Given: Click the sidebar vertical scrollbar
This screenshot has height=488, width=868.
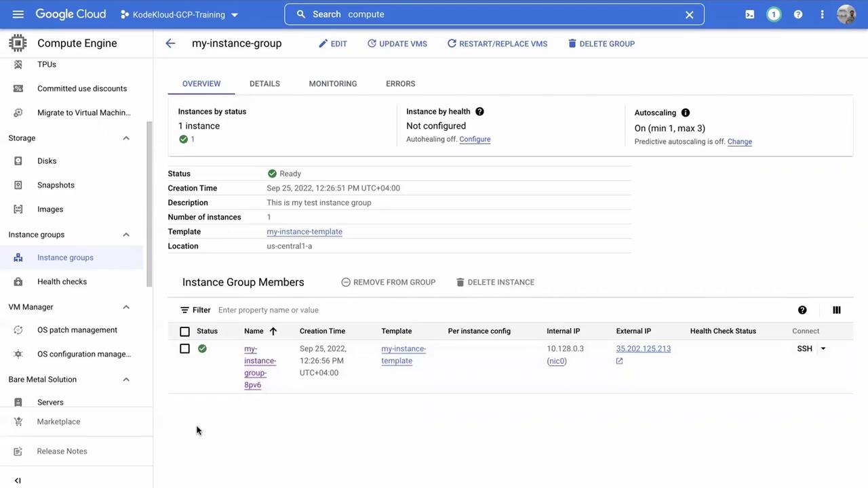Looking at the screenshot, I should tap(149, 203).
